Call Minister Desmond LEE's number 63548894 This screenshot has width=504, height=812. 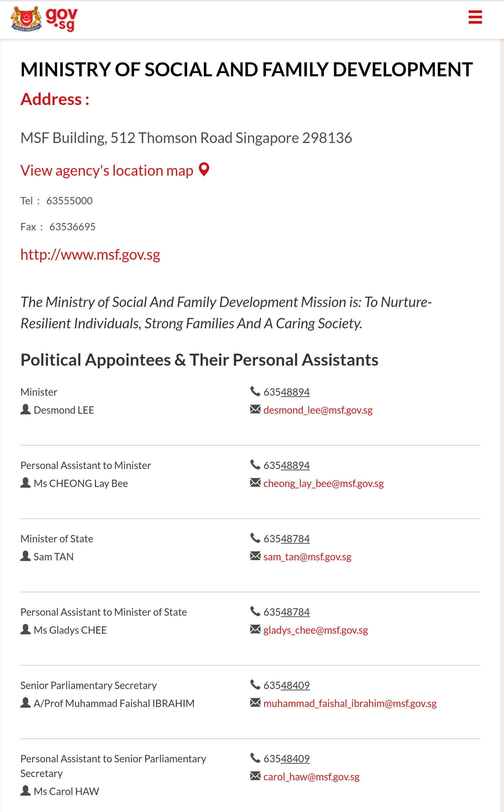(287, 392)
